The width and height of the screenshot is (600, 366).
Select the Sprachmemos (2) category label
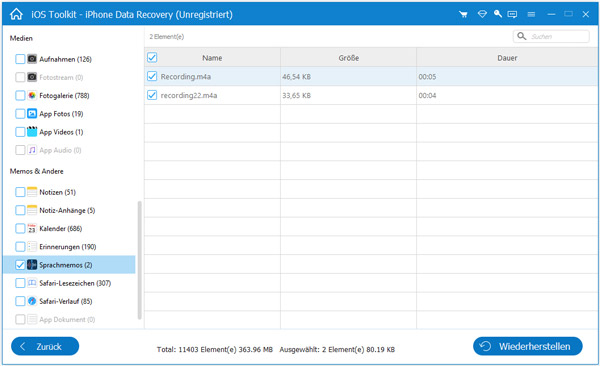tap(66, 265)
